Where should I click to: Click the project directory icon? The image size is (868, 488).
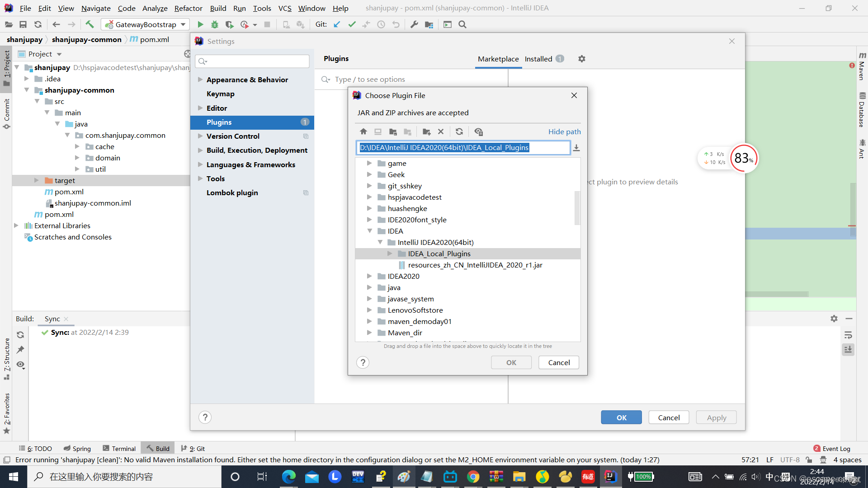(x=393, y=131)
